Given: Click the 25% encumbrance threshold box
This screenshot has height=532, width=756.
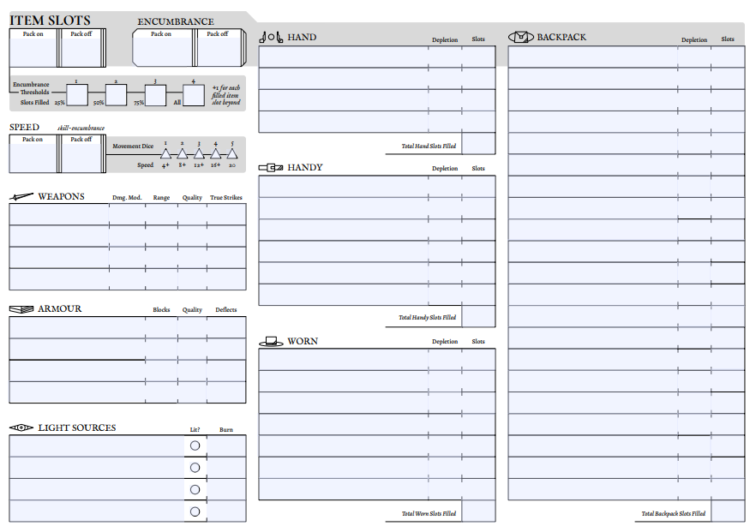Looking at the screenshot, I should (77, 95).
